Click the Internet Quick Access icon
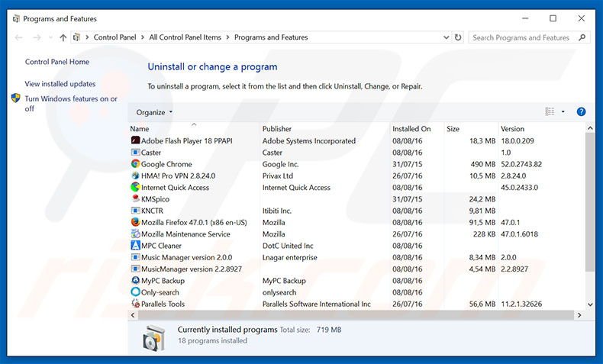This screenshot has width=603, height=364. click(x=135, y=187)
